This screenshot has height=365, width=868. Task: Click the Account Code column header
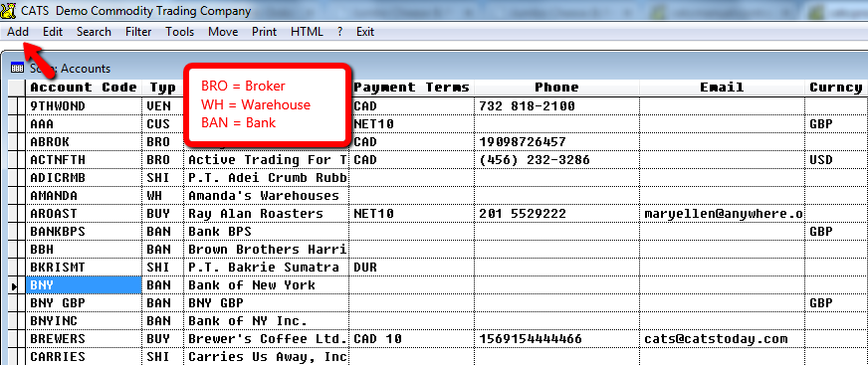tap(83, 88)
